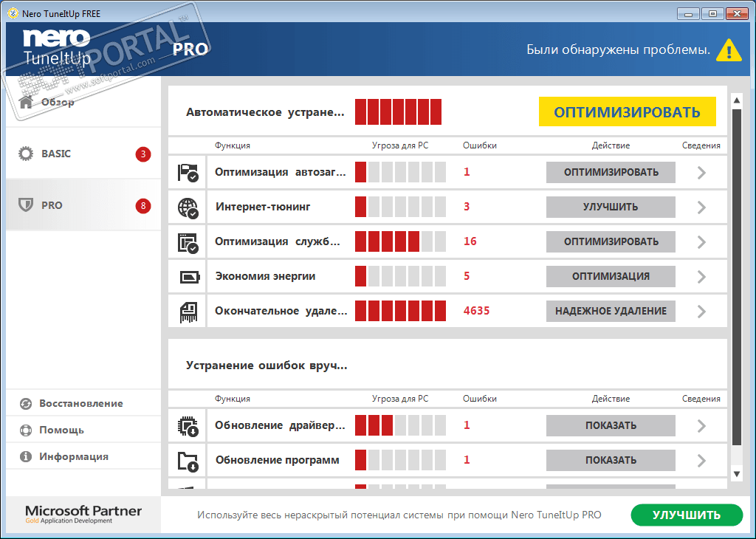Switch to the PRO section
The height and width of the screenshot is (539, 756).
pyautogui.click(x=83, y=205)
